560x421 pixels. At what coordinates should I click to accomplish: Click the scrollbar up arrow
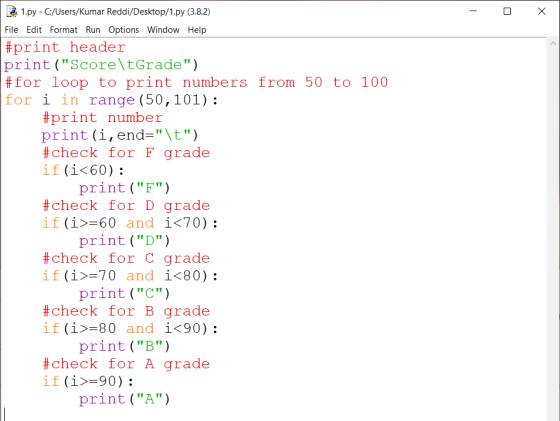[x=553, y=44]
